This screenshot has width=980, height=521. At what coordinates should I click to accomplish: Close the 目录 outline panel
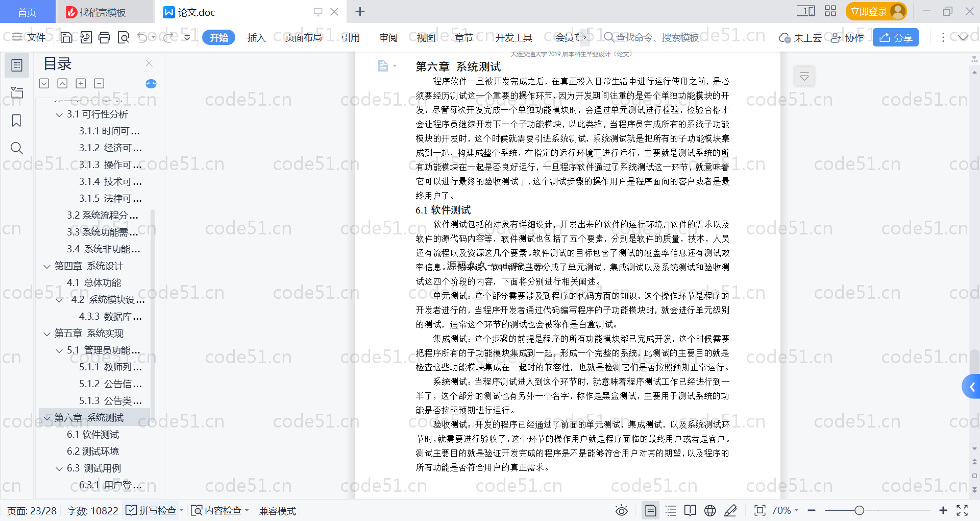coord(150,63)
